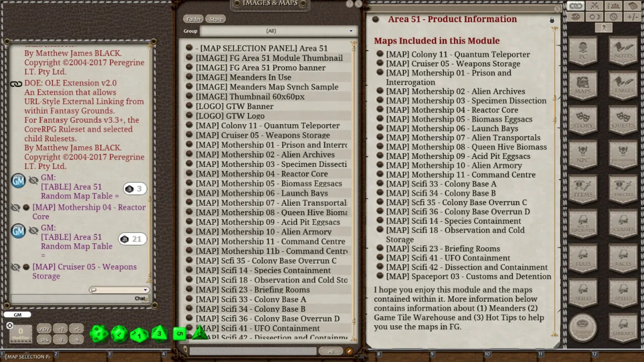Open the Maps sidebar button
The width and height of the screenshot is (644, 362).
[583, 85]
